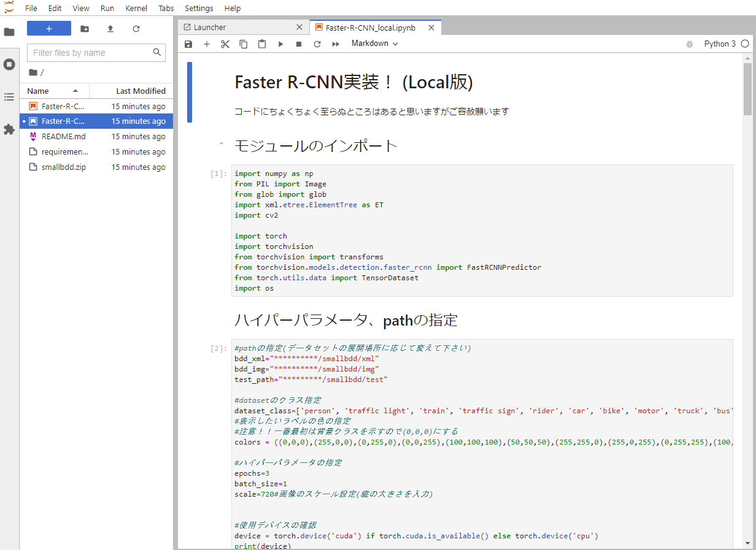This screenshot has height=550, width=756.
Task: Sort files by Name column header
Action: click(x=54, y=91)
